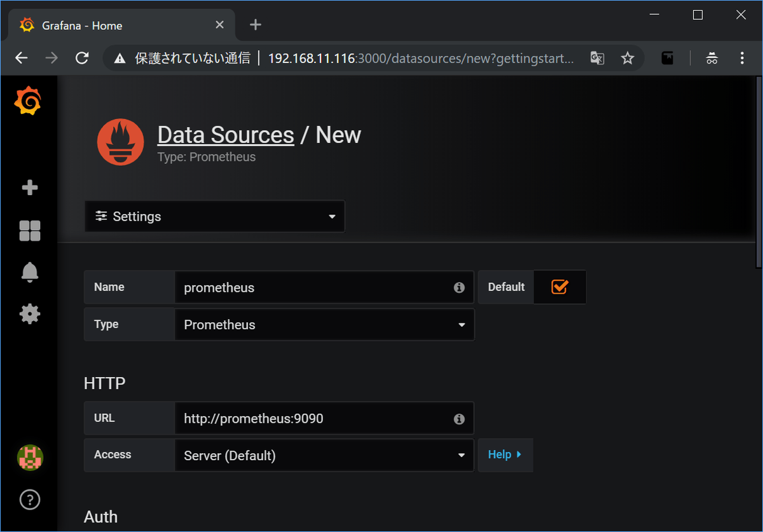
Task: Click the HTTP URL input field
Action: tap(315, 419)
